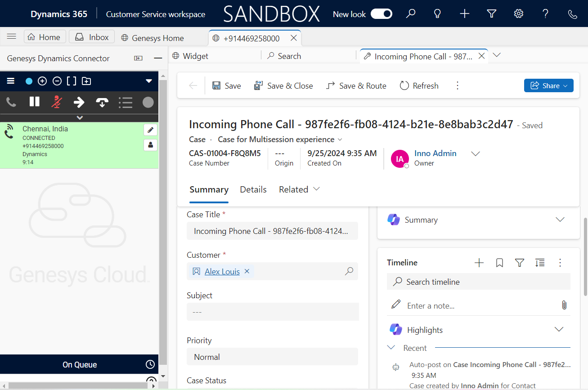This screenshot has height=390, width=588.
Task: Toggle the blue status dot in Genesys toolbar
Action: (x=29, y=81)
